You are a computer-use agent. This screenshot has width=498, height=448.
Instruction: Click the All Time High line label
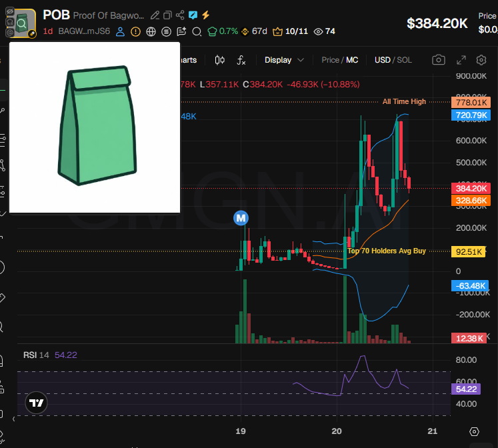tap(404, 101)
